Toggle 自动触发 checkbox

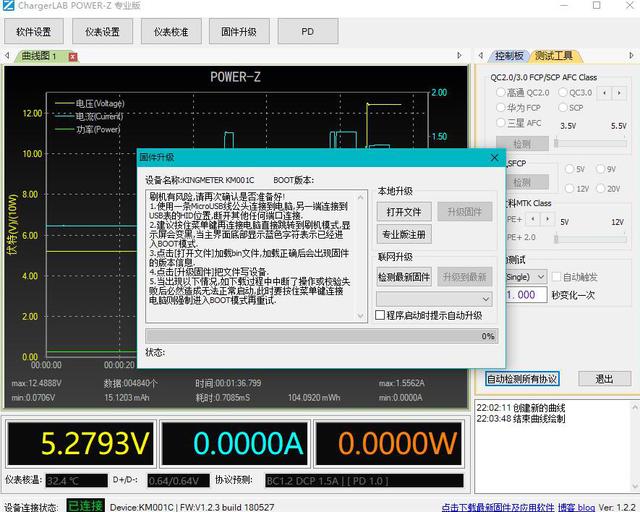(556, 277)
